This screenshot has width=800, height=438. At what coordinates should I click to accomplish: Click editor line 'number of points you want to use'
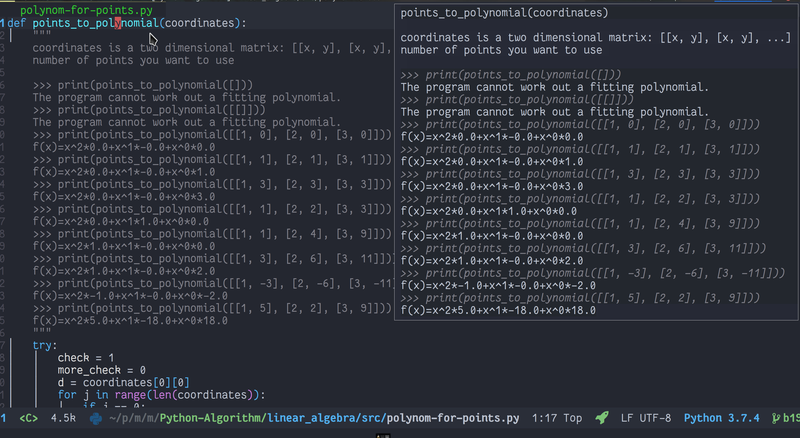pos(133,60)
